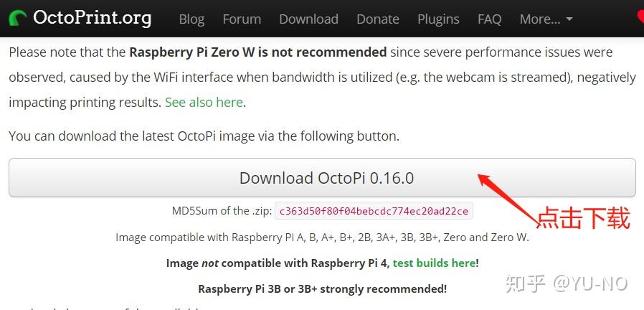The height and width of the screenshot is (310, 644).
Task: Open the Donate page
Action: pyautogui.click(x=378, y=19)
